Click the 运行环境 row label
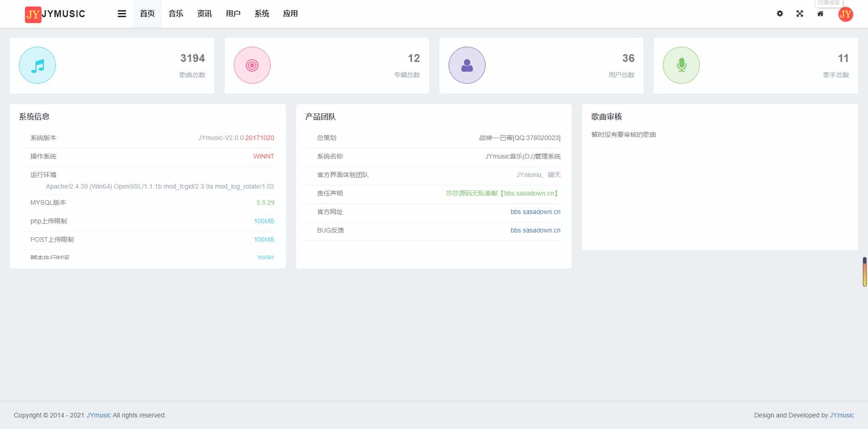This screenshot has height=429, width=868. [43, 175]
